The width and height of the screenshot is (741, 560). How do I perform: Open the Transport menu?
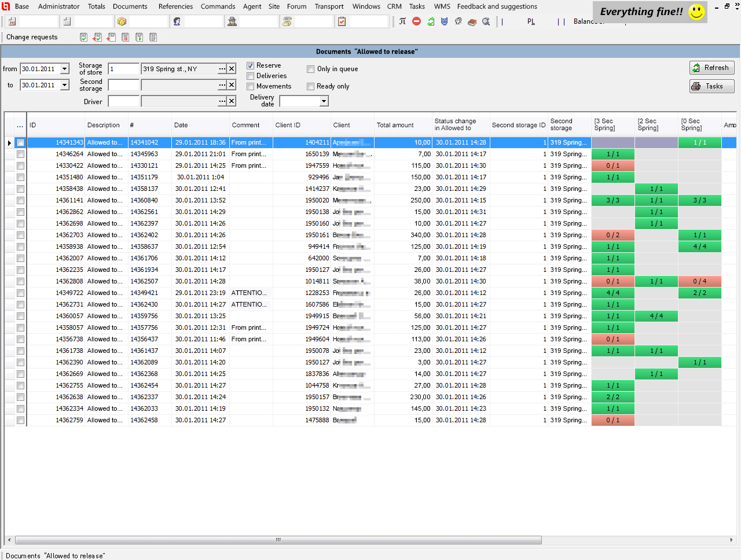click(329, 6)
